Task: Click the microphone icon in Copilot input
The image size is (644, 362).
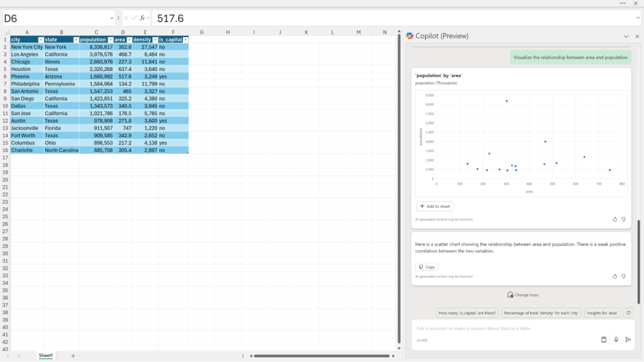Action: (616, 339)
